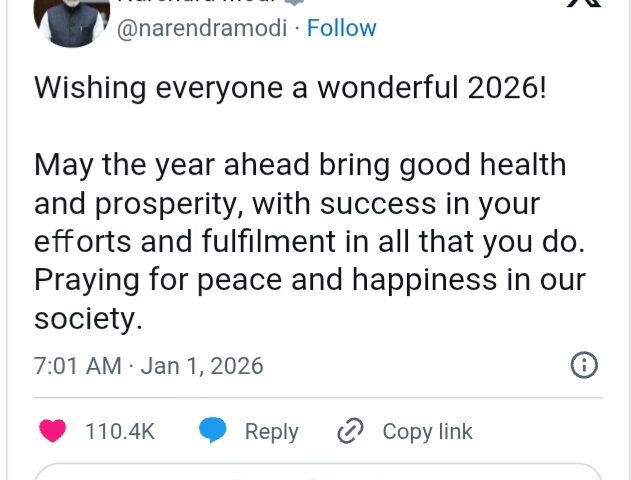Image resolution: width=631 pixels, height=480 pixels.
Task: Click the 'Praying for peace and happiness' sentence
Action: tap(310, 281)
